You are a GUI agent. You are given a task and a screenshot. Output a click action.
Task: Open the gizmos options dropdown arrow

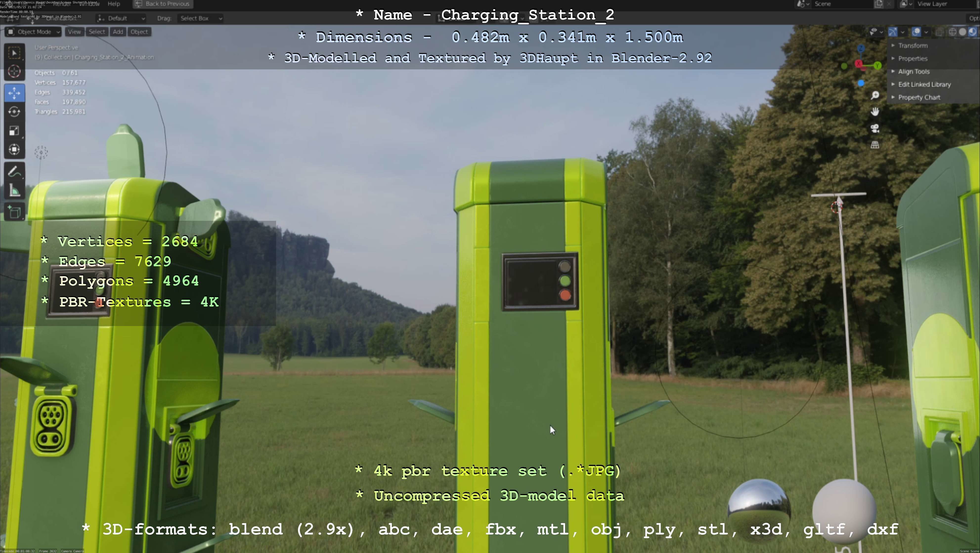[x=902, y=32]
